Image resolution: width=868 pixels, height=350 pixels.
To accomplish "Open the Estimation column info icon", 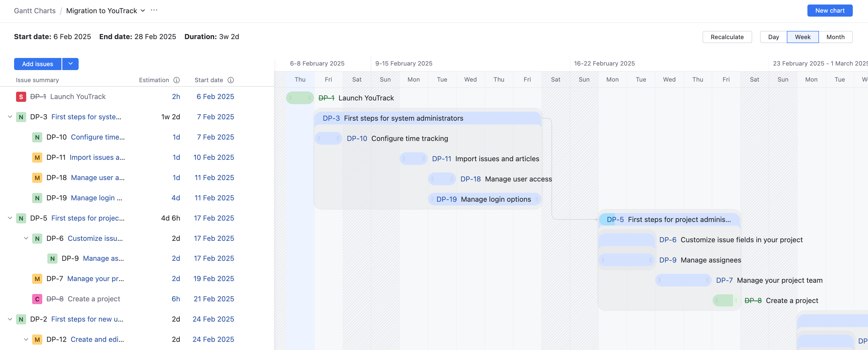I will point(177,80).
